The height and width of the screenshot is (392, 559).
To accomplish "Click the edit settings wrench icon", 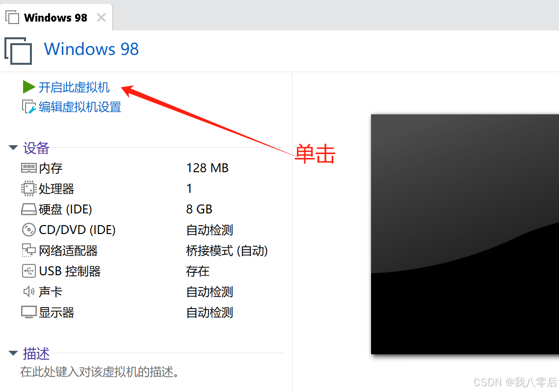I will [29, 107].
